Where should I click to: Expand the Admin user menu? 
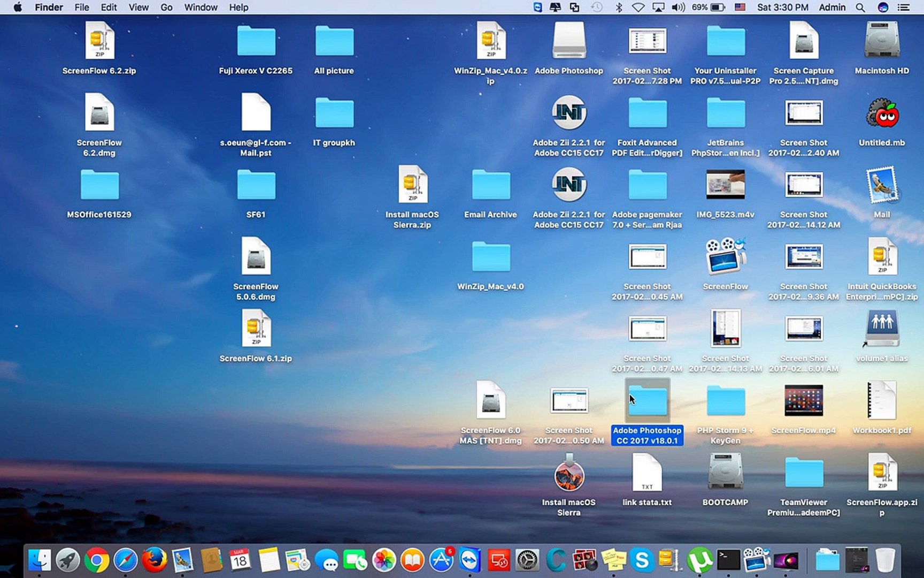(x=832, y=7)
